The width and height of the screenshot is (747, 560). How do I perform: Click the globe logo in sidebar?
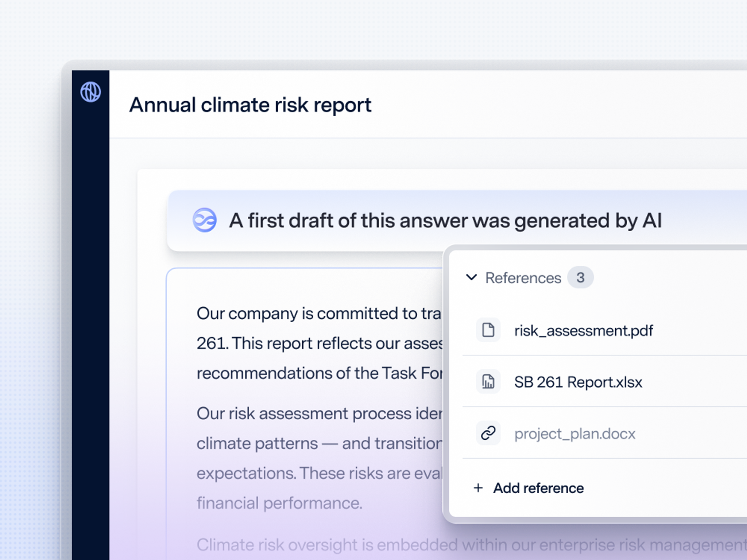click(90, 92)
